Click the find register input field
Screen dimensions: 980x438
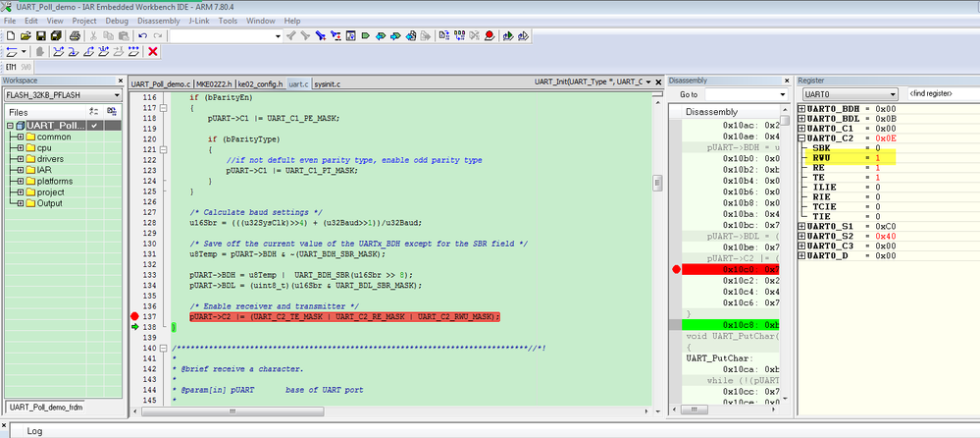pos(943,94)
